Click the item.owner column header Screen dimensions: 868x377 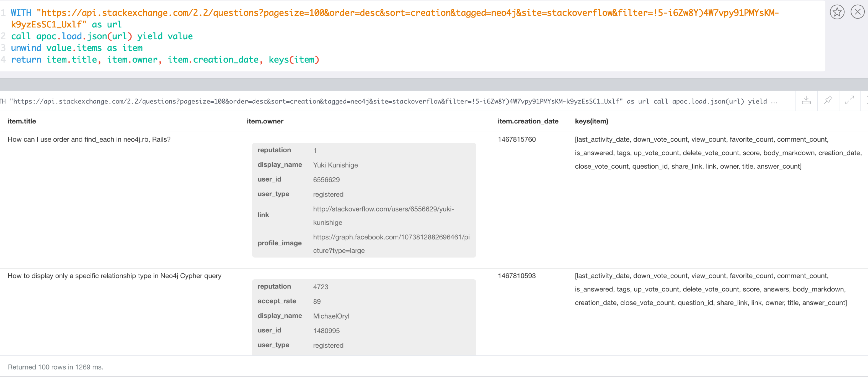[x=265, y=121]
